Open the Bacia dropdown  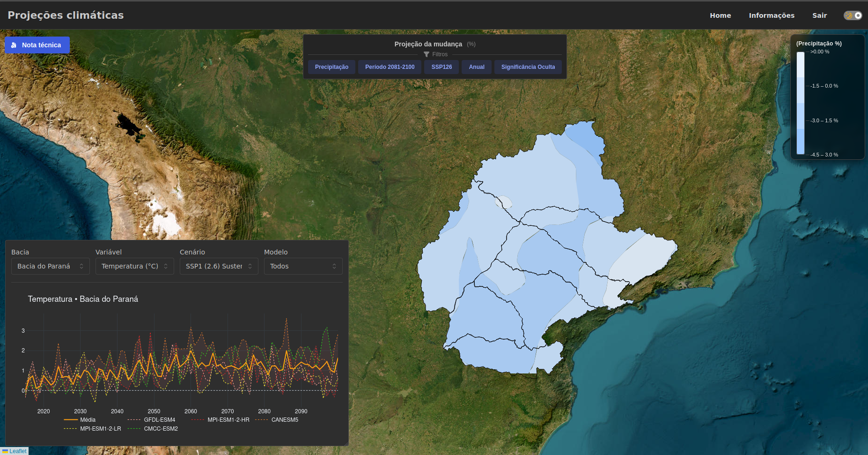tap(50, 266)
